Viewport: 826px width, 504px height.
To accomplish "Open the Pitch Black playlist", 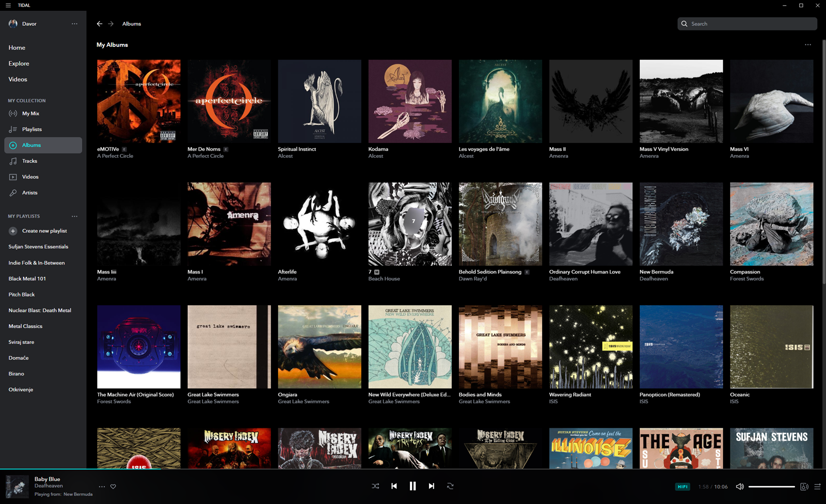I will pyautogui.click(x=22, y=295).
